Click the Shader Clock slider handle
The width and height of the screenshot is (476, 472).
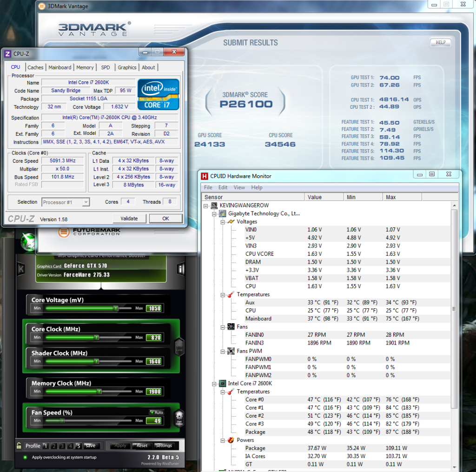[x=96, y=361]
